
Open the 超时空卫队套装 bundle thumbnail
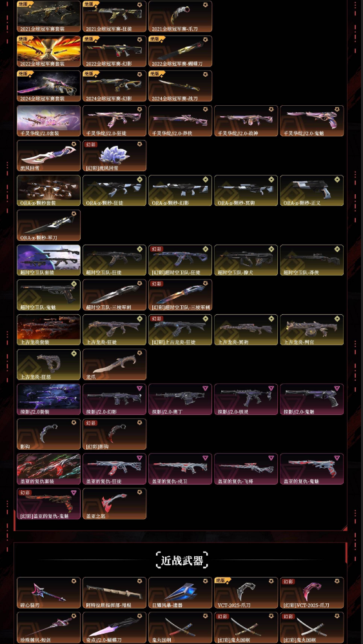click(x=49, y=260)
